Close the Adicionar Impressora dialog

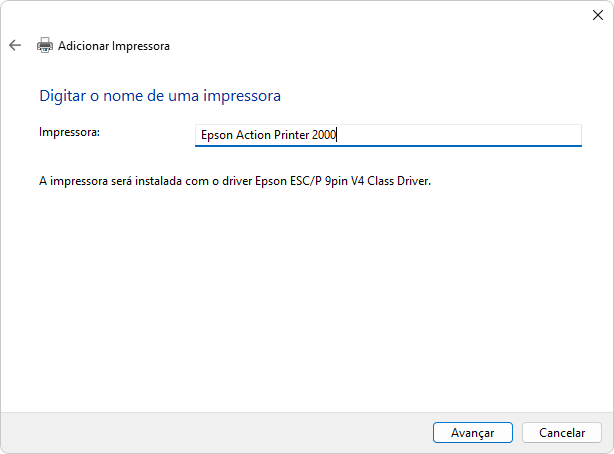click(598, 15)
